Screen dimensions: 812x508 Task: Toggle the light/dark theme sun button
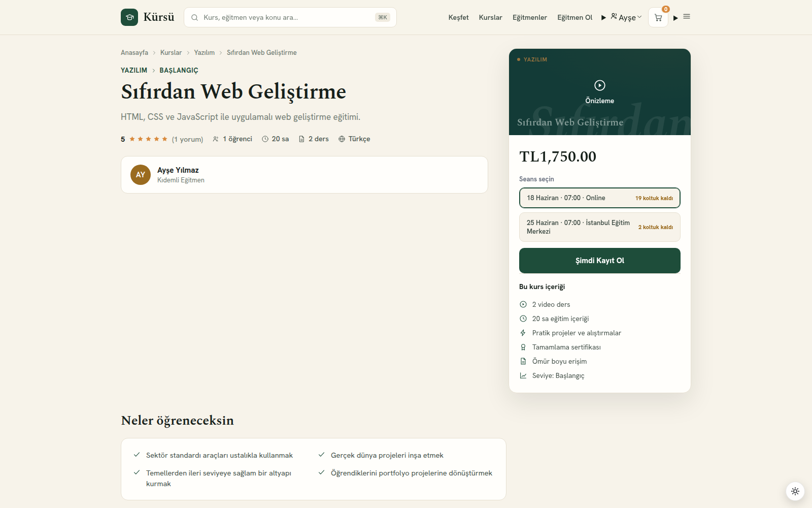click(795, 491)
